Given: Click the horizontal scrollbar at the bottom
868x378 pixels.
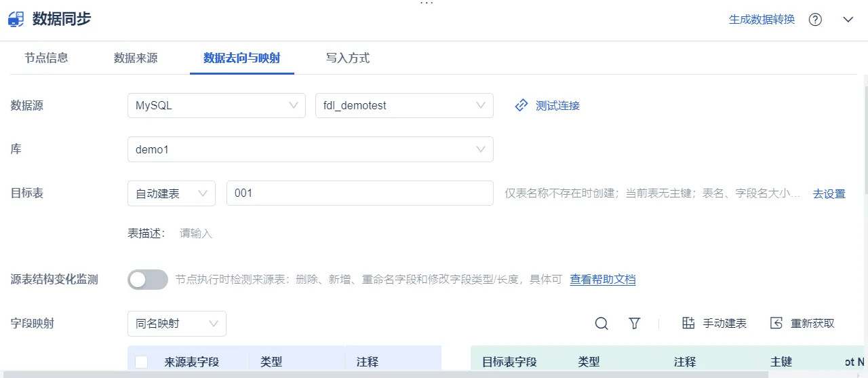Looking at the screenshot, I should click(x=387, y=374).
